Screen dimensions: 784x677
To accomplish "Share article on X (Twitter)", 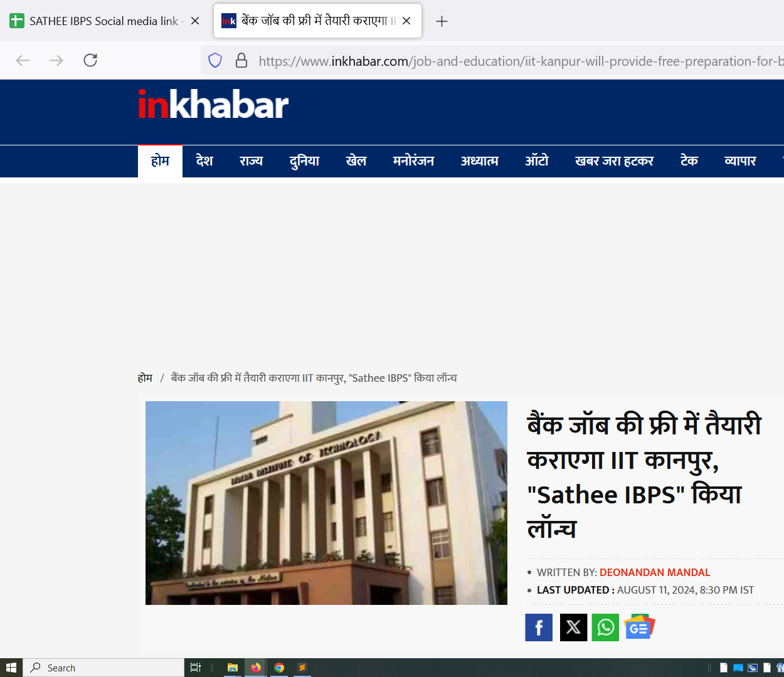I will click(x=573, y=627).
